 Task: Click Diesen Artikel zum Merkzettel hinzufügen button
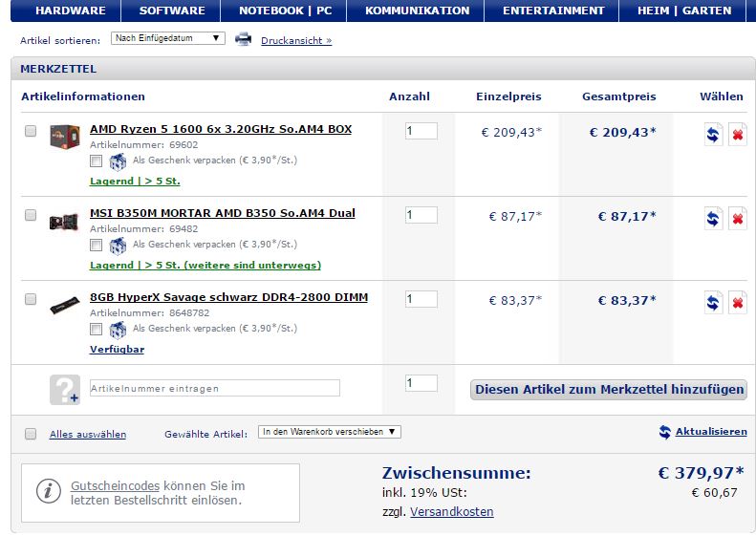pyautogui.click(x=609, y=390)
